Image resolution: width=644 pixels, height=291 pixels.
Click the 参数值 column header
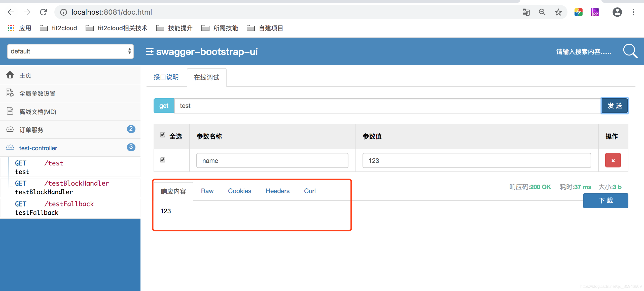372,136
